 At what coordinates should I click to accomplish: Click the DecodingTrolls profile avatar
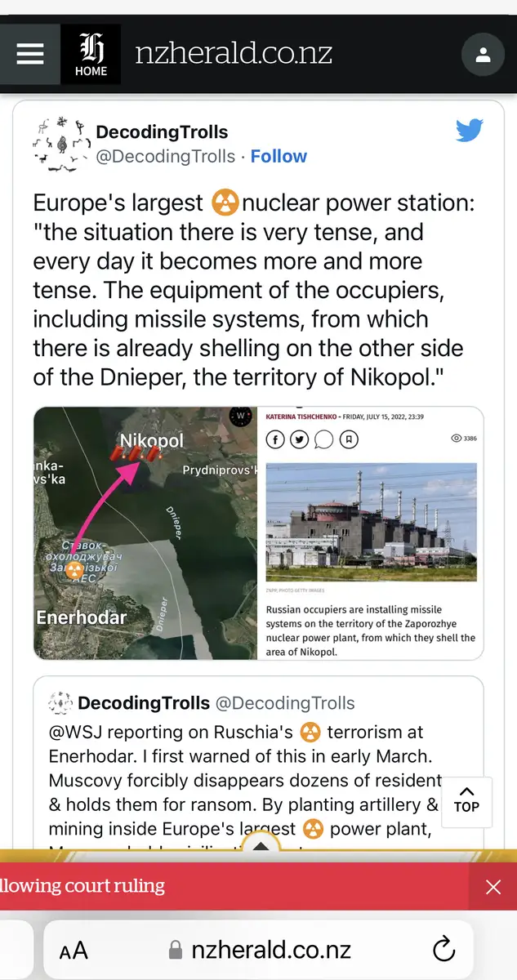[x=60, y=145]
